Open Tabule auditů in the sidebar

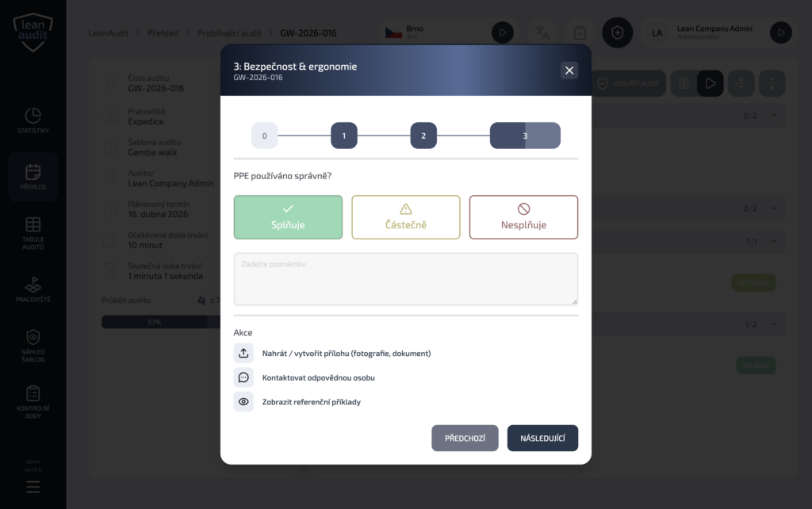coord(33,233)
